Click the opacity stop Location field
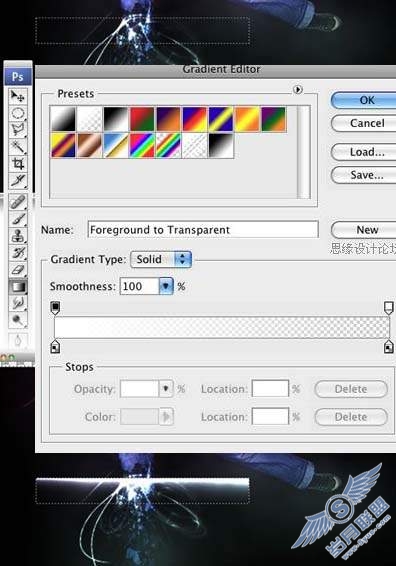The width and height of the screenshot is (396, 566). coord(270,389)
